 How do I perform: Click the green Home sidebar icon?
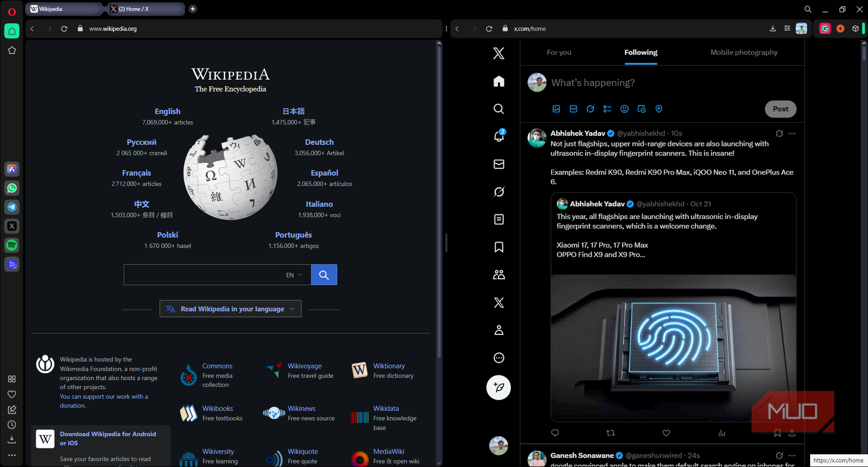pos(12,31)
